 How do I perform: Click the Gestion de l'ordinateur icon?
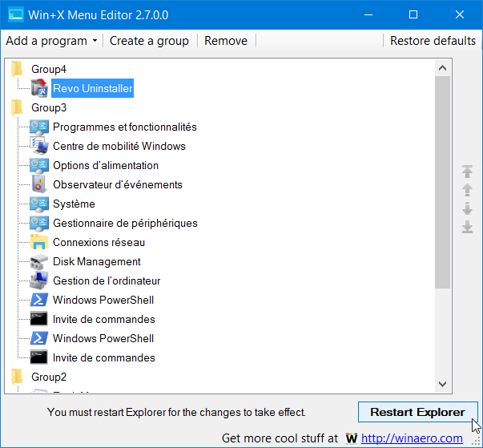(x=39, y=281)
